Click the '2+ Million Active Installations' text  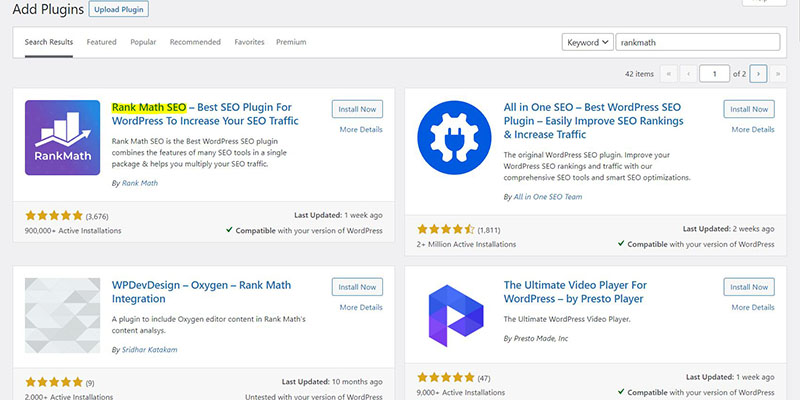tap(466, 244)
